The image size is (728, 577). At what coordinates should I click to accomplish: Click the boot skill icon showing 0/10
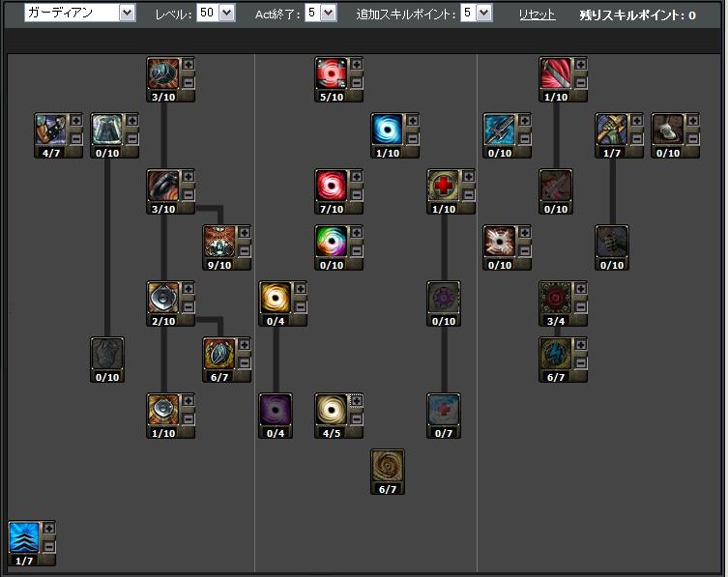(x=668, y=130)
